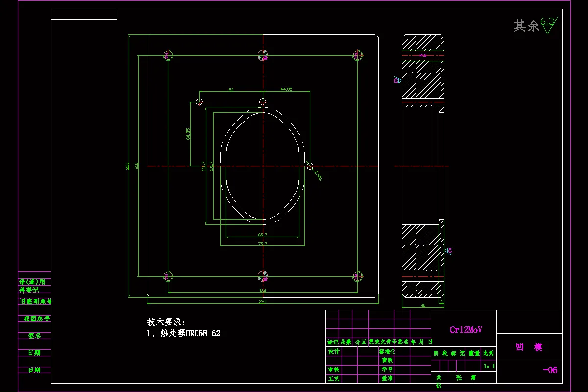Viewport: 588px width, 392px height.
Task: Click the 40 thickness dimension in side view
Action: (x=423, y=305)
